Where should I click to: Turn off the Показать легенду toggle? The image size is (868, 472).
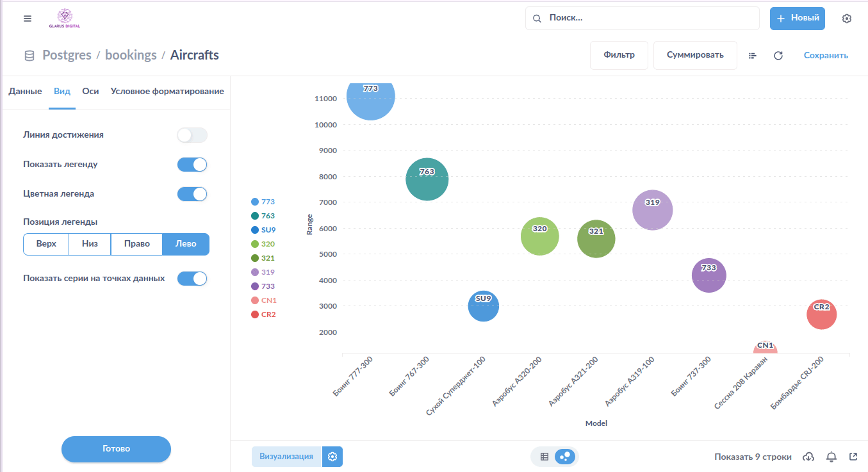pos(192,165)
